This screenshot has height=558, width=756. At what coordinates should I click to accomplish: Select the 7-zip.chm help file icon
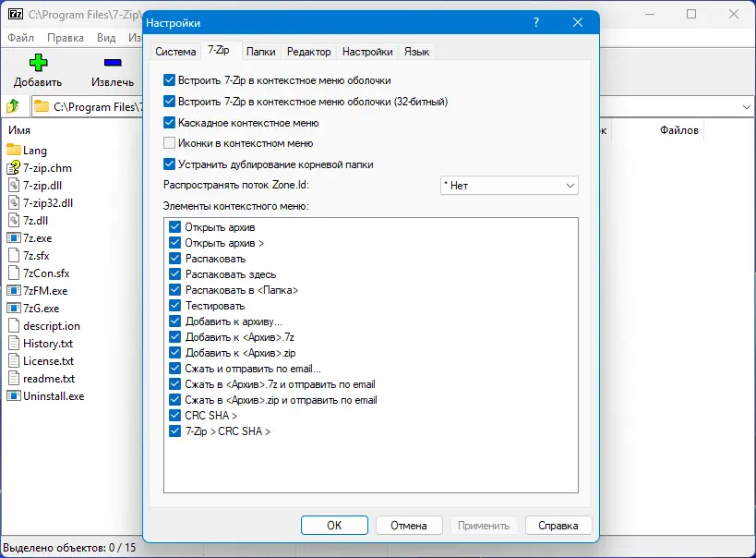click(14, 167)
